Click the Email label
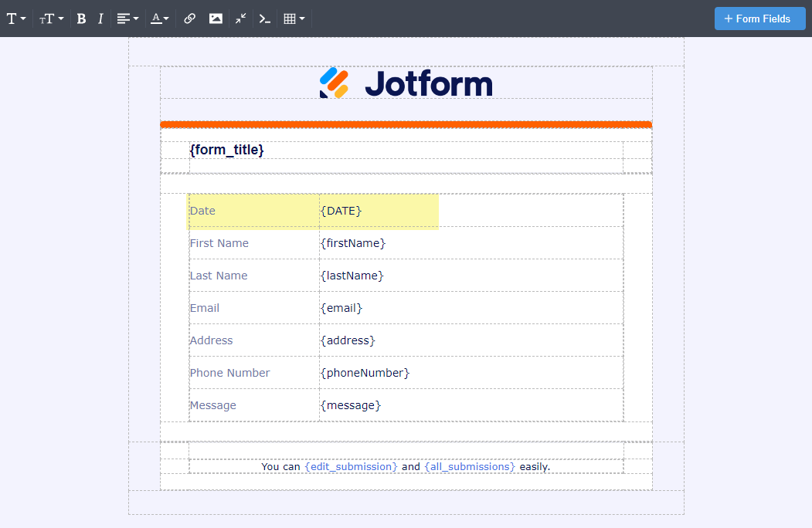 coord(205,308)
